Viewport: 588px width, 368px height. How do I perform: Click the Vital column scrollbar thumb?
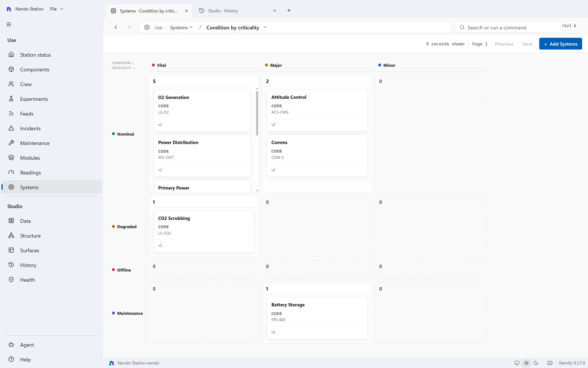coord(257,113)
